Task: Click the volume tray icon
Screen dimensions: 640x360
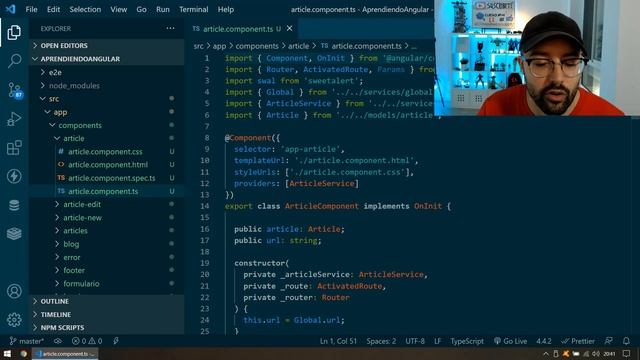Action: 596,353
